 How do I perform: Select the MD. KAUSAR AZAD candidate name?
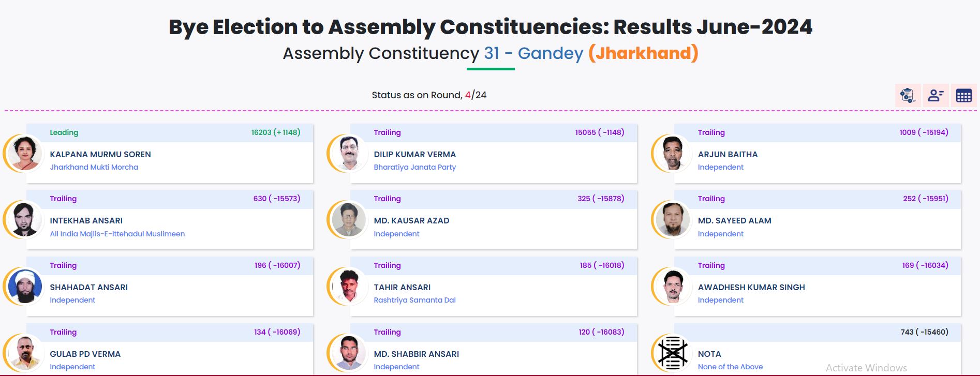click(411, 221)
